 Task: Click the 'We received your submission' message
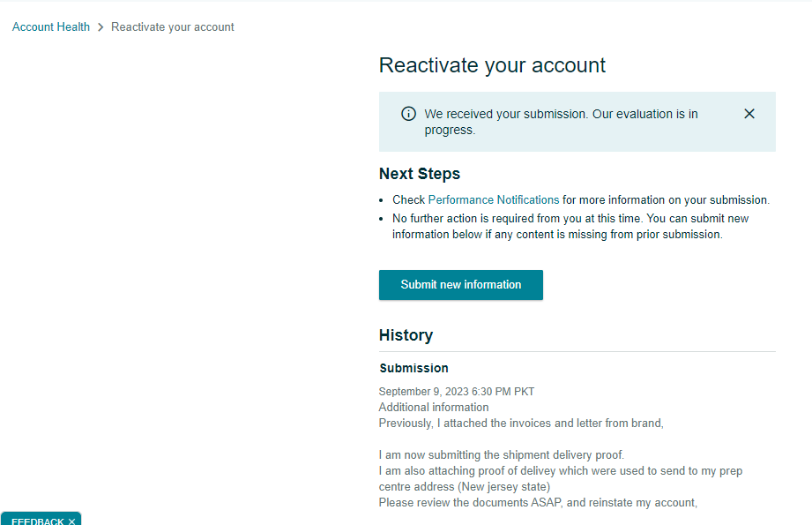click(561, 122)
